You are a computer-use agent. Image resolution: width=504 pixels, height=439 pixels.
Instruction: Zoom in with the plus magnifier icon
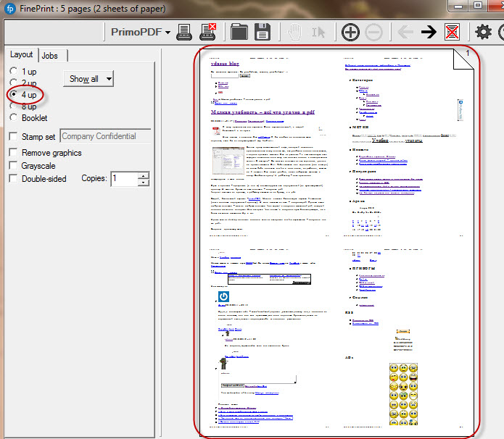click(350, 32)
